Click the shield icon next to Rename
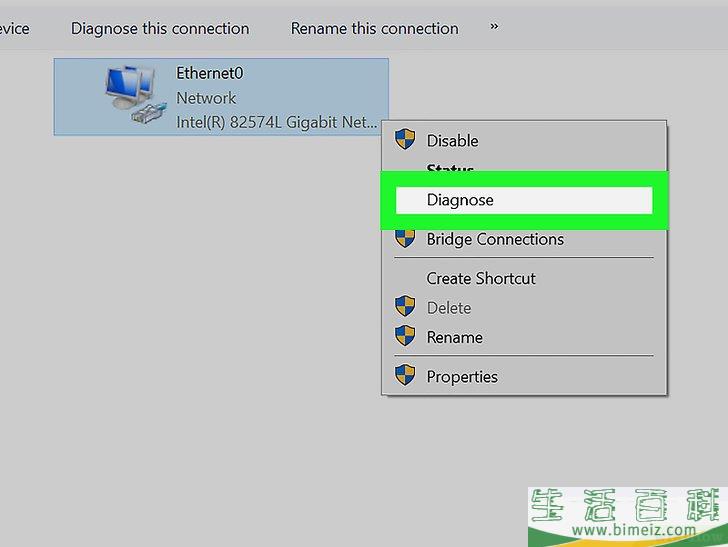The image size is (728, 547). click(x=405, y=337)
